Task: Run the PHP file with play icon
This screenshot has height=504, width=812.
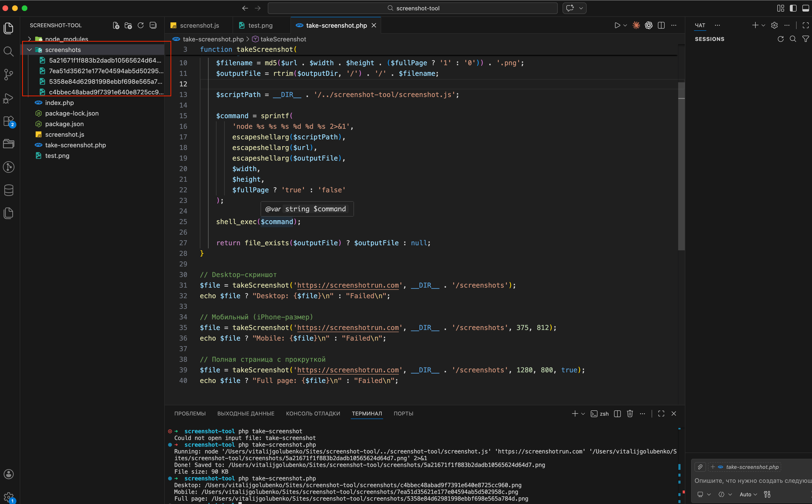Action: [x=617, y=25]
